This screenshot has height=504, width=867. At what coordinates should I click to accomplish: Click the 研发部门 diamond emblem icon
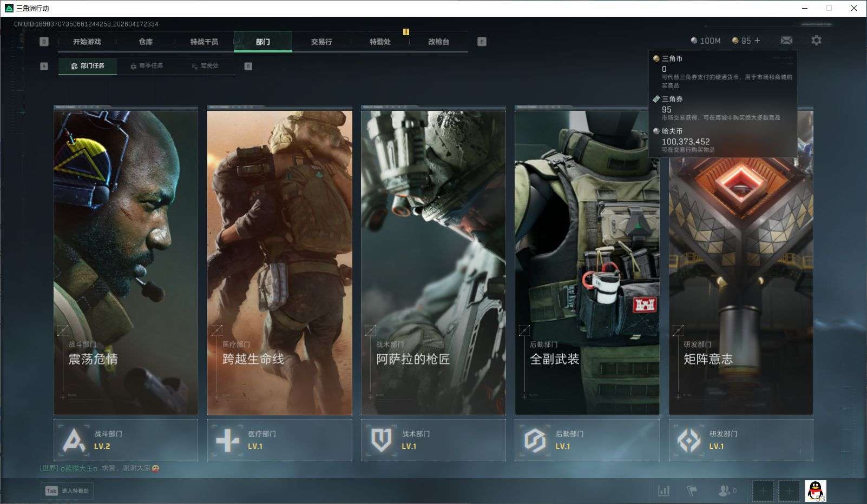(x=689, y=440)
